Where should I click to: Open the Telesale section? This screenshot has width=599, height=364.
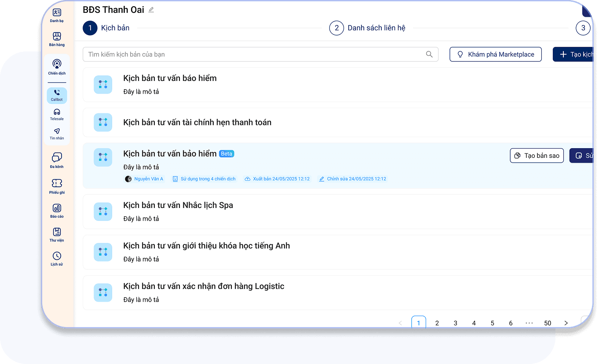[57, 115]
